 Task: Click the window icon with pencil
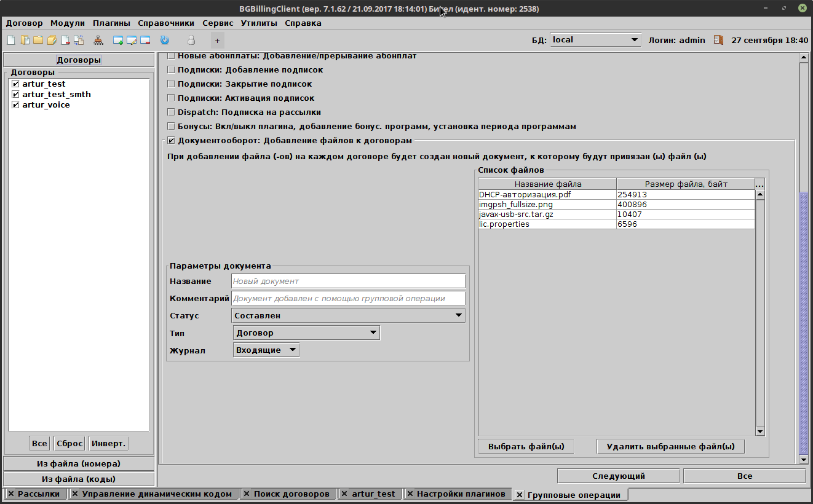[x=132, y=41]
